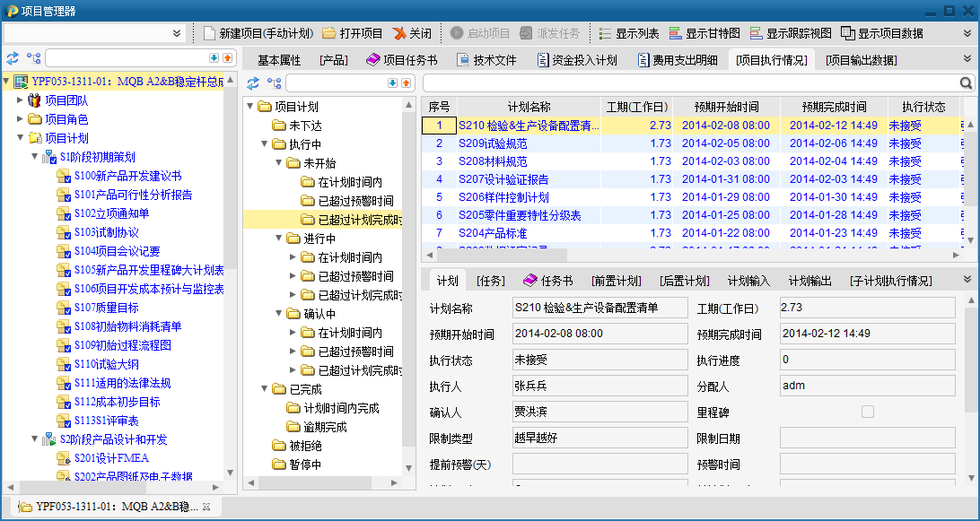
Task: Switch to 显示跟踪视图 tracking view
Action: [x=790, y=33]
